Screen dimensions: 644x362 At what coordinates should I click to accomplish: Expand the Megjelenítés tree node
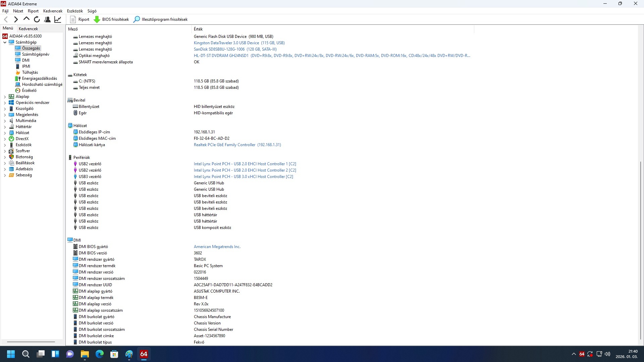point(5,115)
